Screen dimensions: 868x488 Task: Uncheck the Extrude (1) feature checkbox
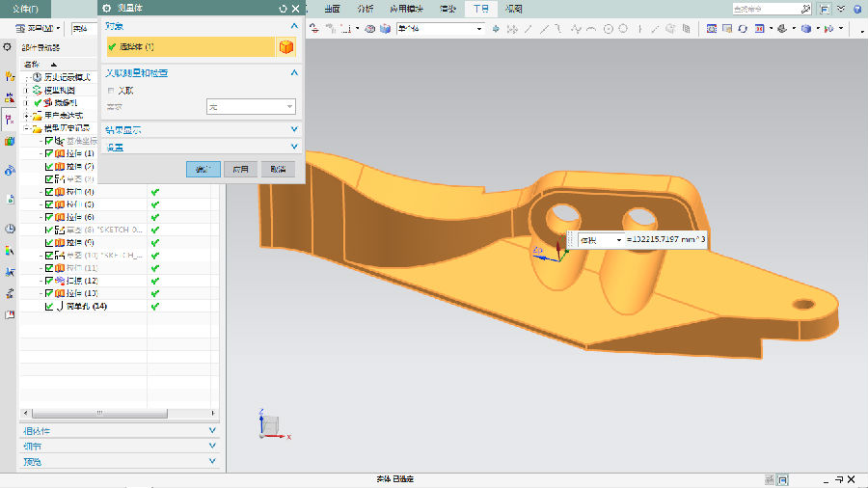click(x=49, y=153)
